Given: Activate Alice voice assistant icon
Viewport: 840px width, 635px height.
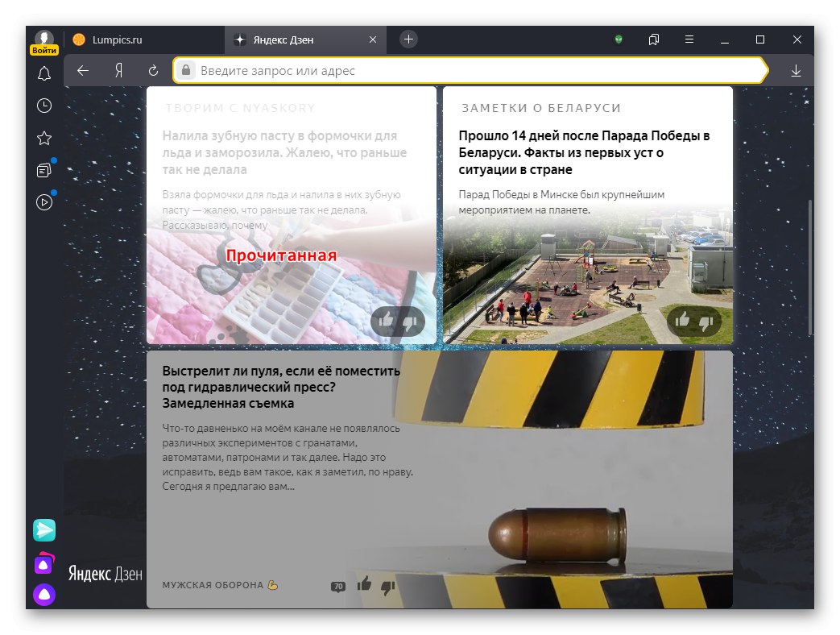Looking at the screenshot, I should 43,595.
